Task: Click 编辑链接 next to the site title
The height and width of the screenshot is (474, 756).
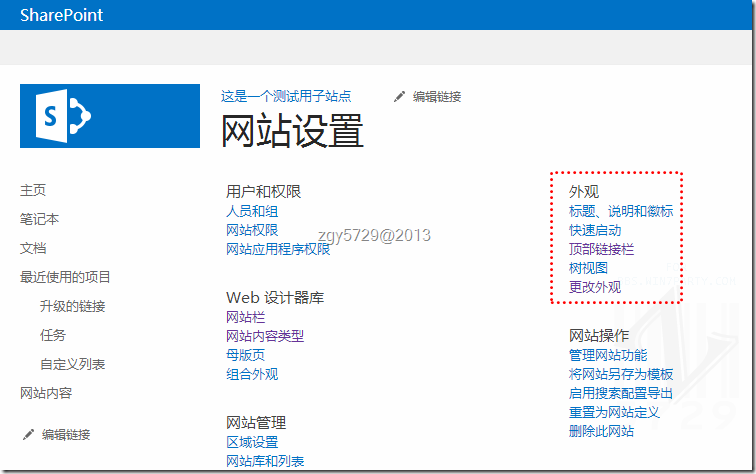Action: tap(437, 97)
